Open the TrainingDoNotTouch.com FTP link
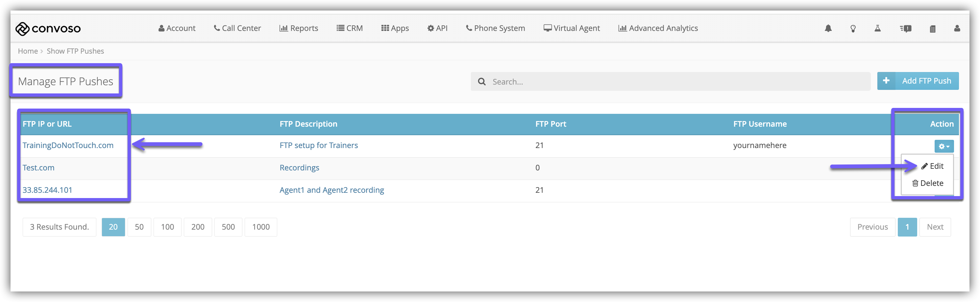 click(68, 145)
